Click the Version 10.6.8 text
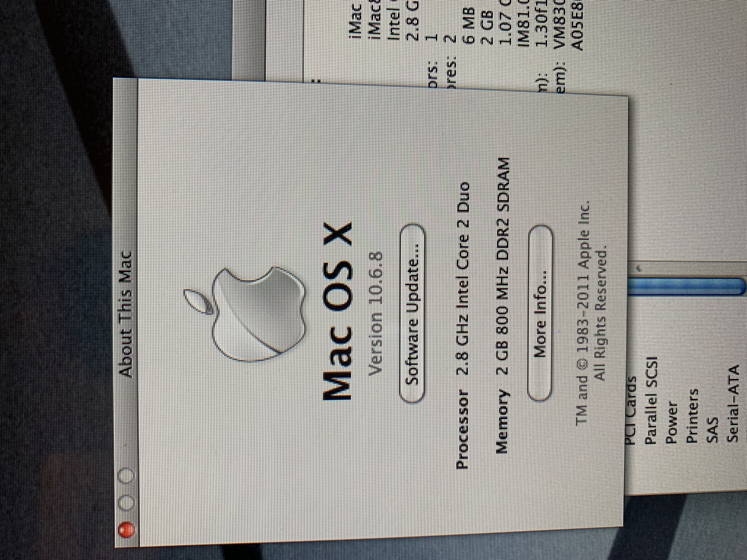 coord(375,314)
